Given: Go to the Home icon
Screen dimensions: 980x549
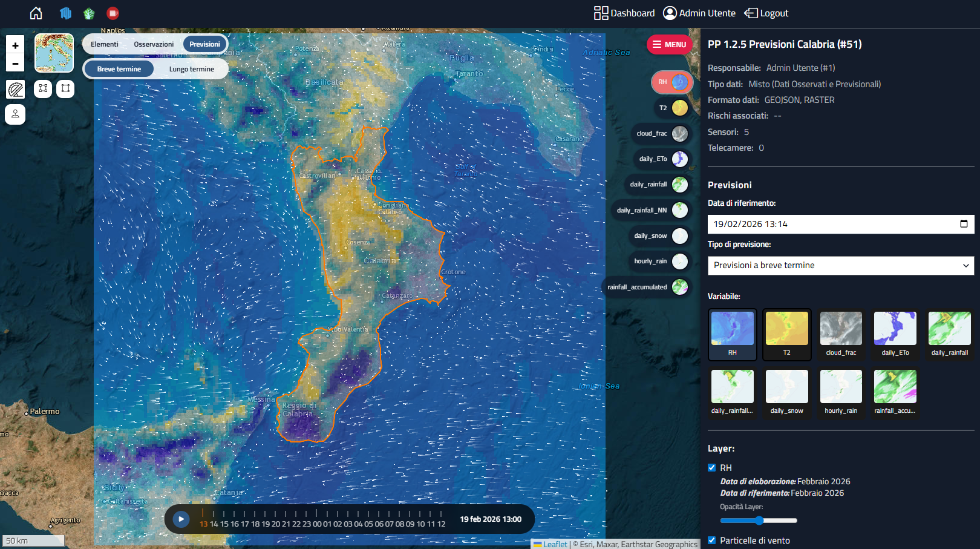Looking at the screenshot, I should 36,13.
